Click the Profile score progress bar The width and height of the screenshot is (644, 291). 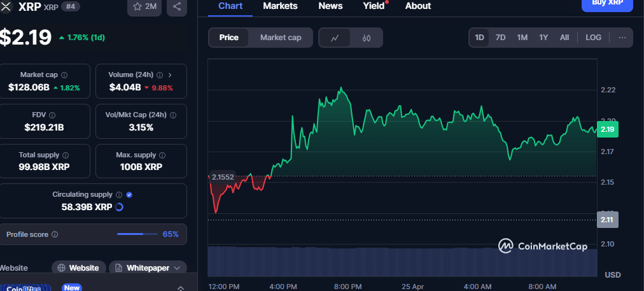pos(137,234)
